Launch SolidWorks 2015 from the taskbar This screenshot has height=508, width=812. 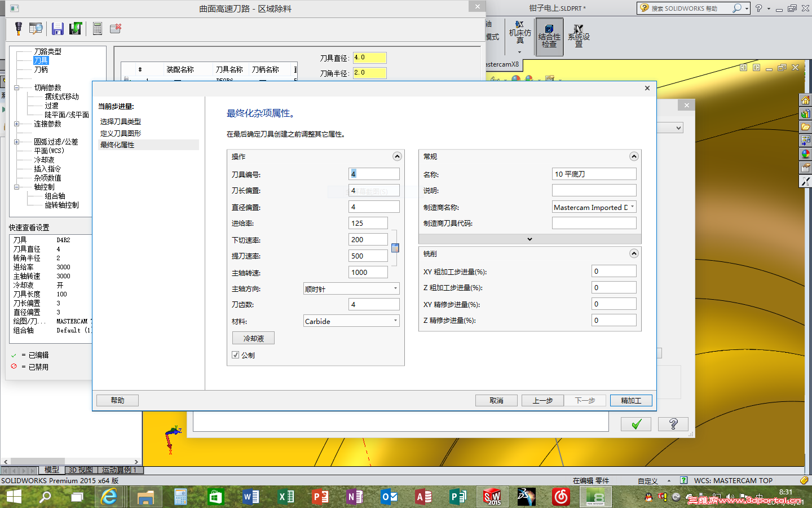(x=492, y=497)
